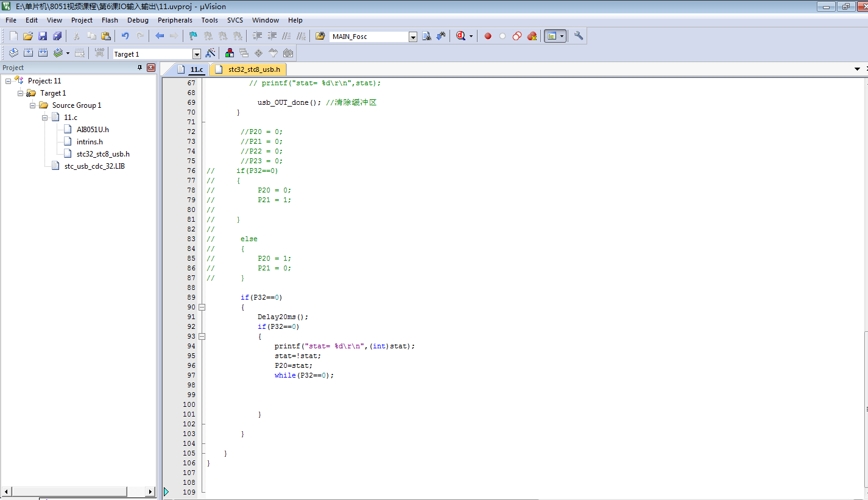The image size is (868, 500).
Task: Open the batch build dropdown arrow
Action: [68, 54]
